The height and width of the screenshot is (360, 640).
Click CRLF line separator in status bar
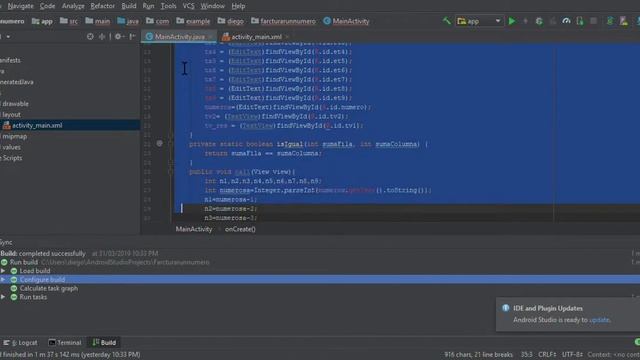pos(547,355)
